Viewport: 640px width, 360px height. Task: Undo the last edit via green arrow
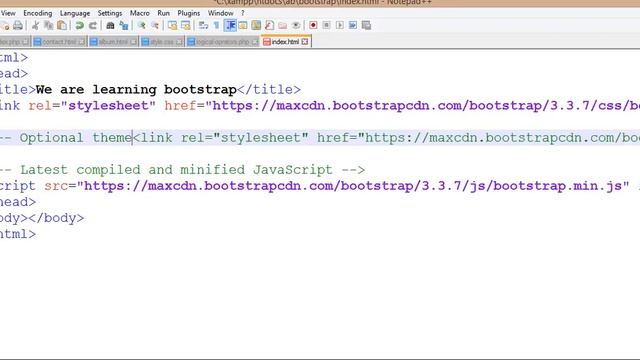point(80,25)
